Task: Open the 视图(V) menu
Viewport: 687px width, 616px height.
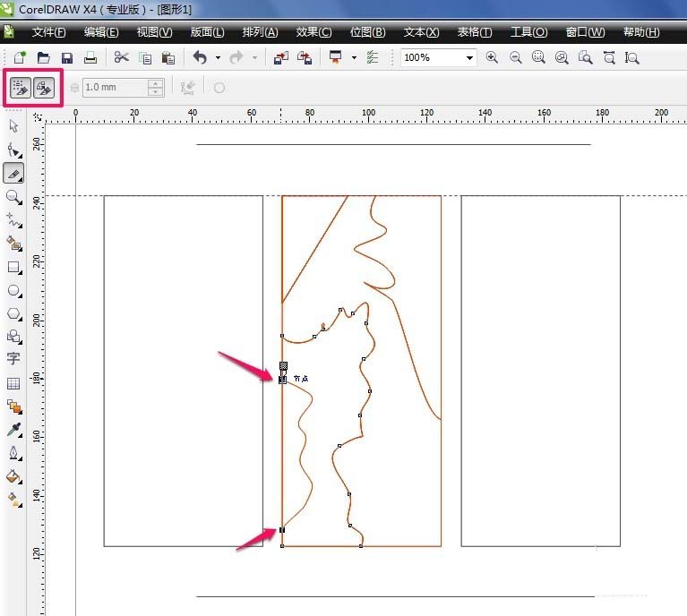Action: (x=154, y=32)
